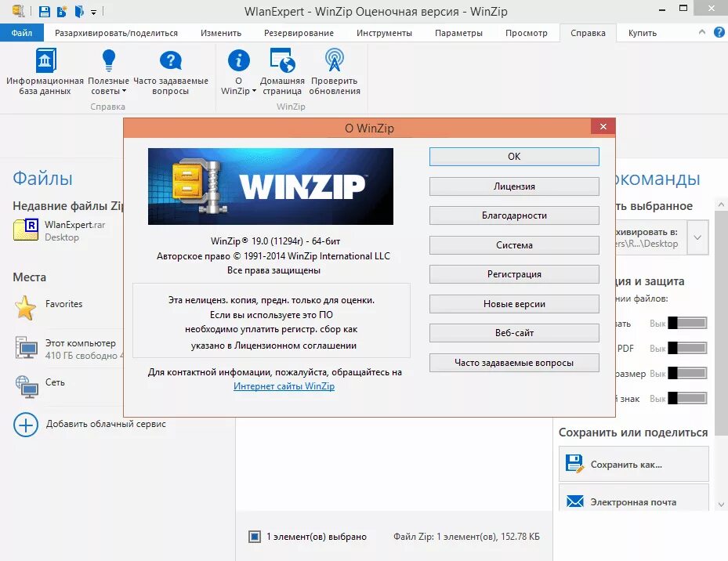The width and height of the screenshot is (728, 561).
Task: Click the second quick access toolbar icon
Action: pos(61,11)
